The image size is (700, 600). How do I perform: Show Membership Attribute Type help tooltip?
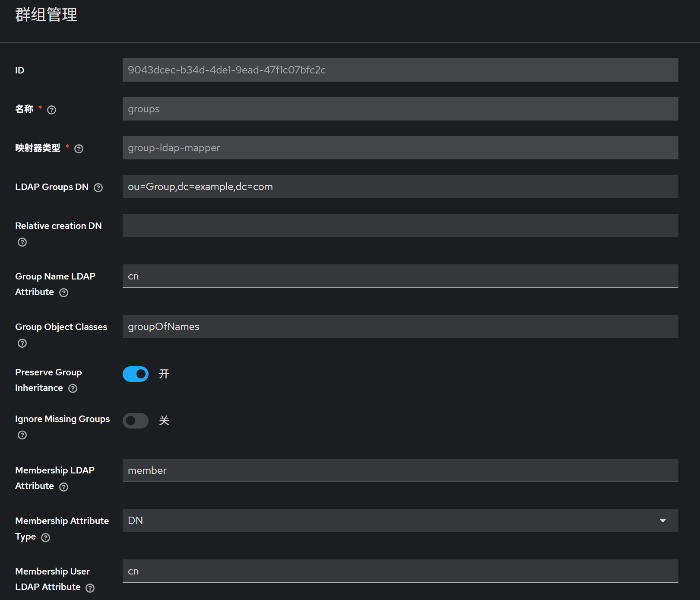(x=45, y=538)
